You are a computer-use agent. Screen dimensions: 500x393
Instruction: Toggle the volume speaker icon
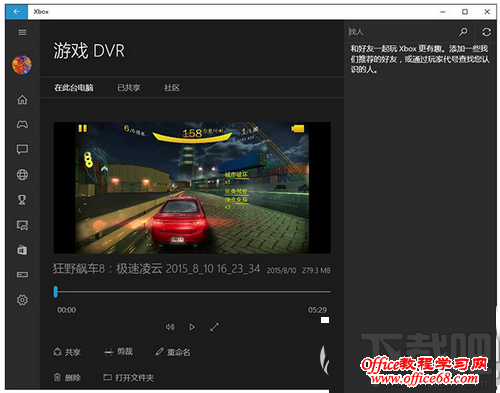(x=170, y=327)
